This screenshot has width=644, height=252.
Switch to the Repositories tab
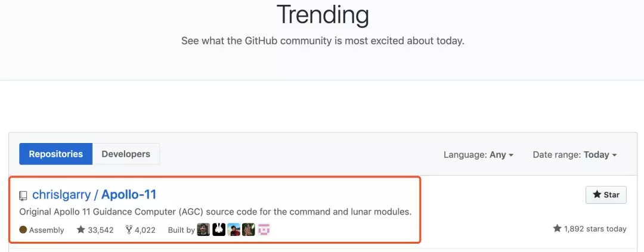pyautogui.click(x=56, y=154)
